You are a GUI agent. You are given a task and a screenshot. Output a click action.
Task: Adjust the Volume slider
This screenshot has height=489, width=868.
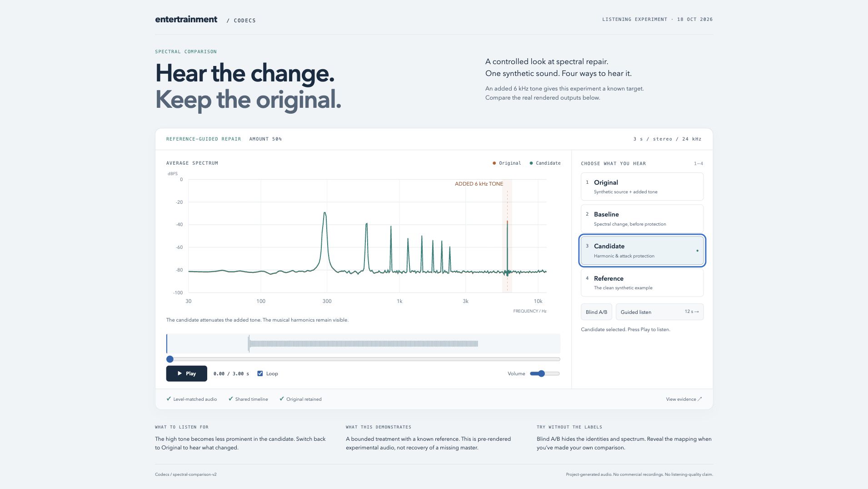point(544,373)
